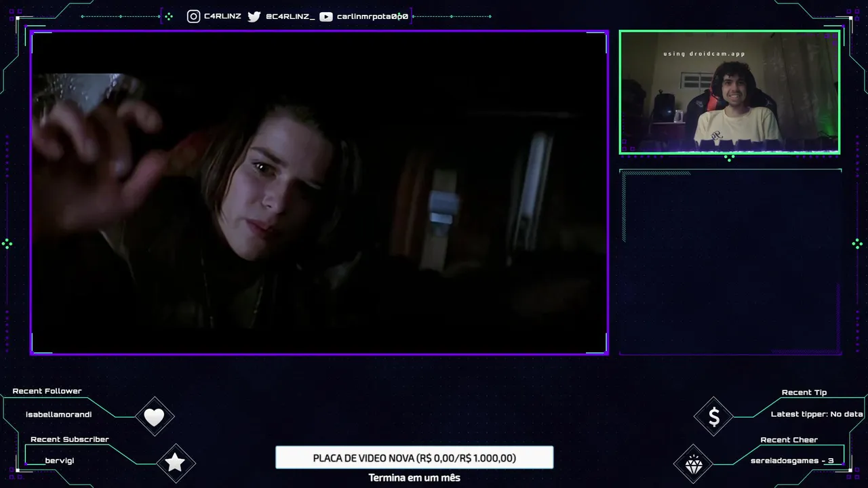This screenshot has height=488, width=868.
Task: Click the Recent Tip label
Action: pos(804,392)
